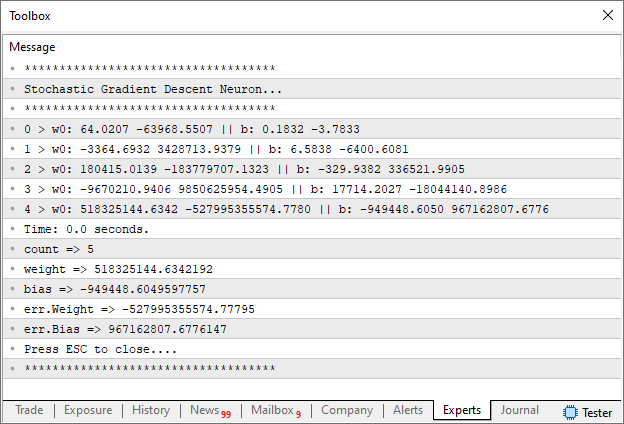Image resolution: width=624 pixels, height=424 pixels.
Task: Close the Toolbox panel
Action: coord(607,15)
